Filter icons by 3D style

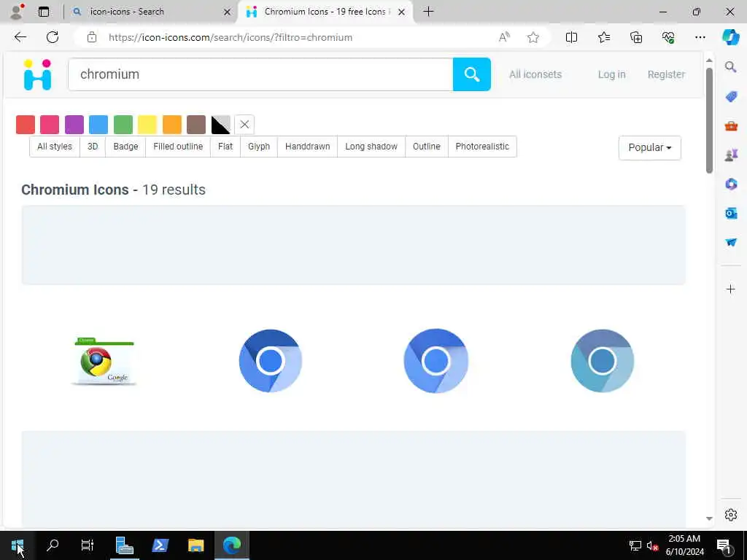pos(93,146)
